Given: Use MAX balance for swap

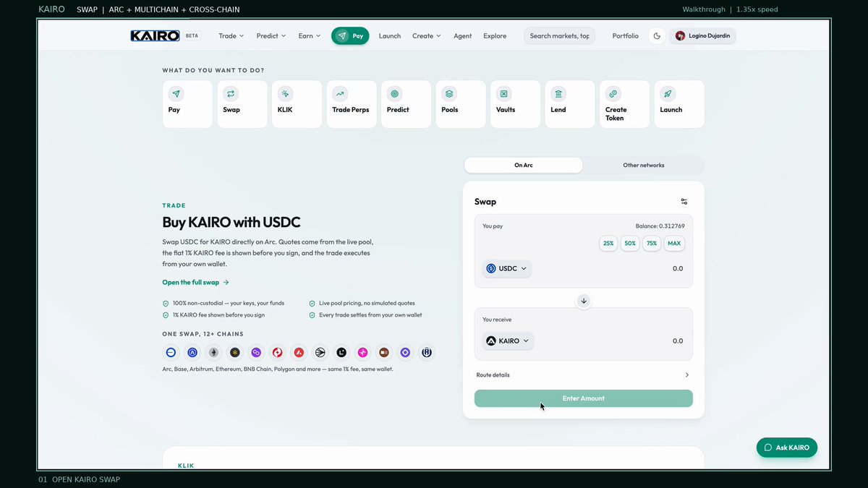Looking at the screenshot, I should click(x=674, y=244).
